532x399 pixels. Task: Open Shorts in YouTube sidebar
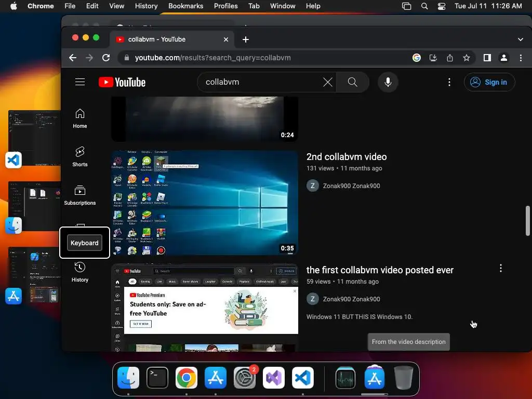pos(80,157)
